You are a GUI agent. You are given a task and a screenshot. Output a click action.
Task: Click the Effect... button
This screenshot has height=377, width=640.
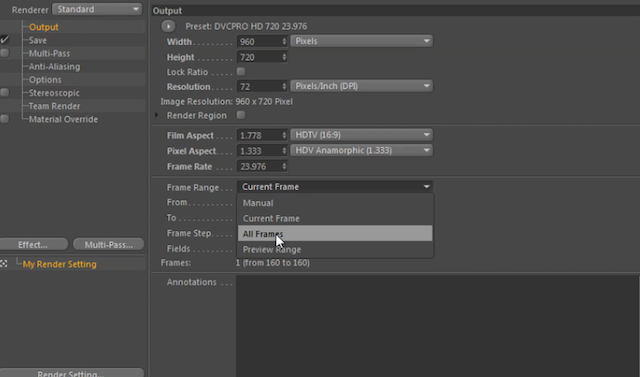[x=33, y=244]
